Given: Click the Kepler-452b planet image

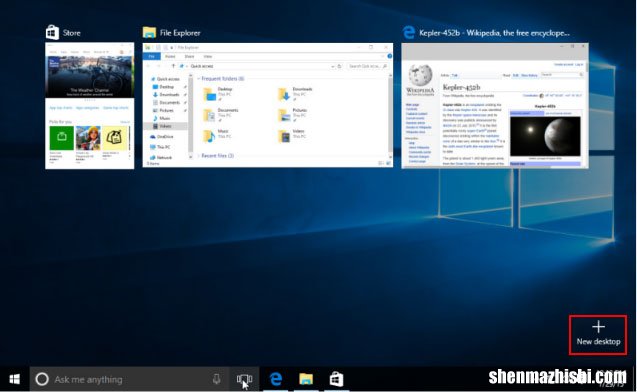Looking at the screenshot, I should [x=545, y=136].
